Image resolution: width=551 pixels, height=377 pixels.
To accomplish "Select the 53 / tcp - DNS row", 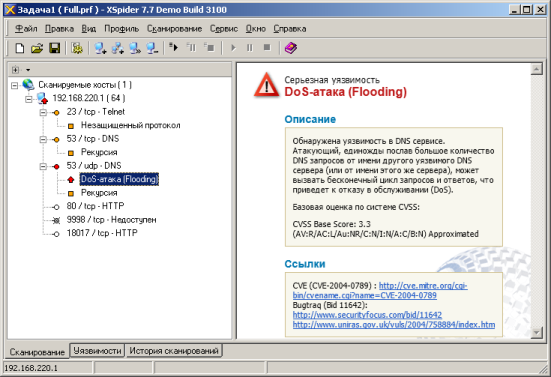I will [x=93, y=139].
